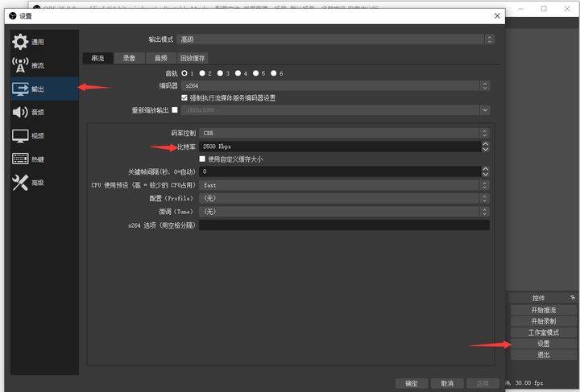
Task: Open the General (通用) gear settings
Action: coord(20,42)
